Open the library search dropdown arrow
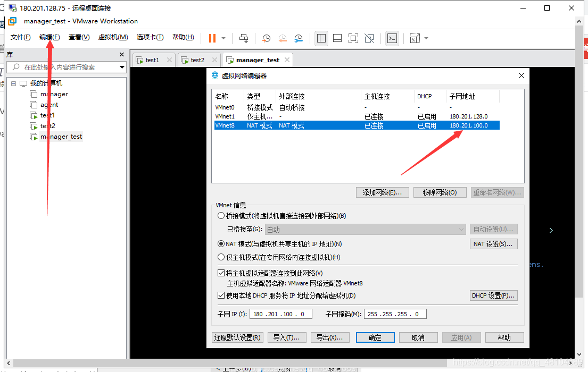The width and height of the screenshot is (588, 372). coord(122,67)
